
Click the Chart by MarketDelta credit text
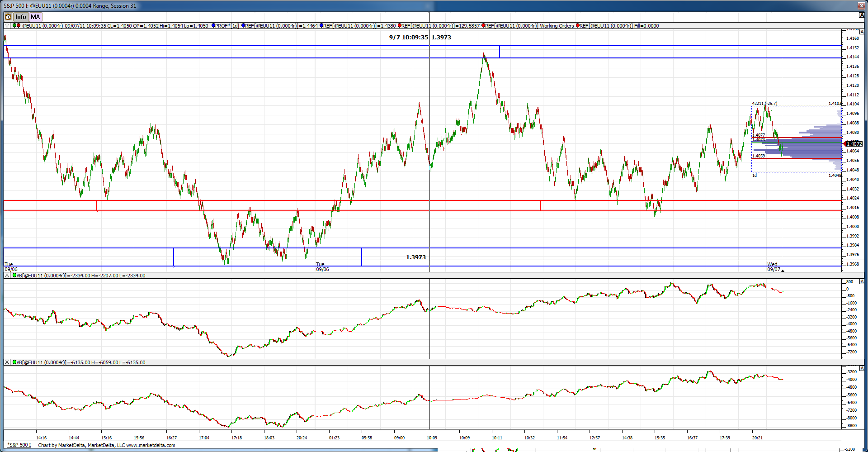[107, 445]
